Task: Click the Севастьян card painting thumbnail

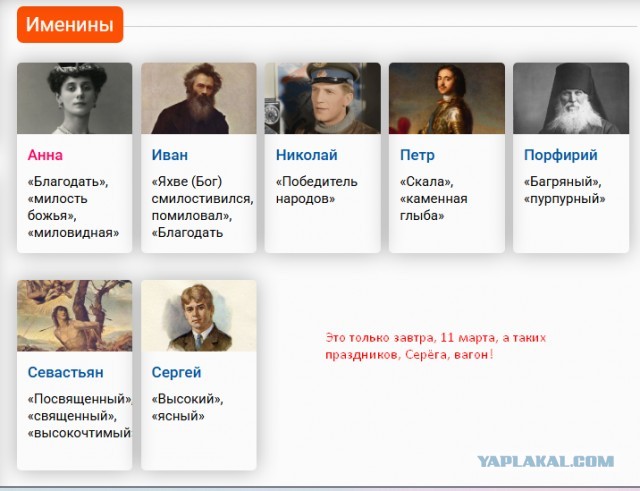Action: (74, 316)
